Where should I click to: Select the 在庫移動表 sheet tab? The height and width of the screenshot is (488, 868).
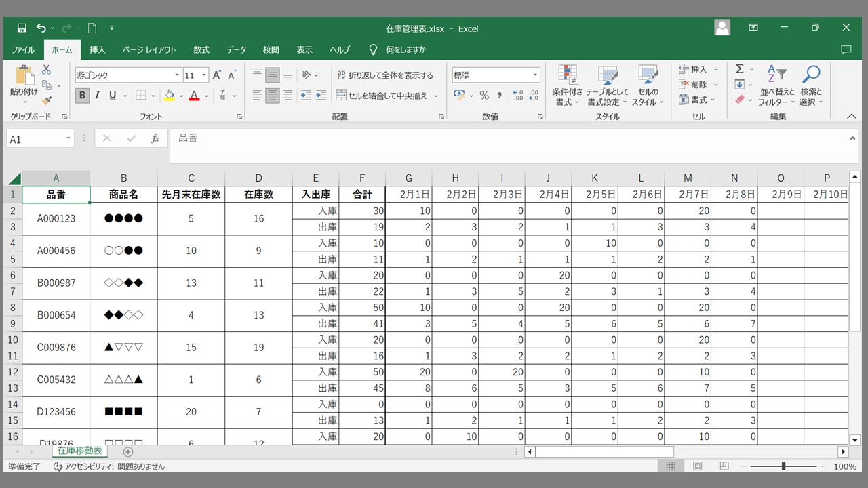[80, 451]
